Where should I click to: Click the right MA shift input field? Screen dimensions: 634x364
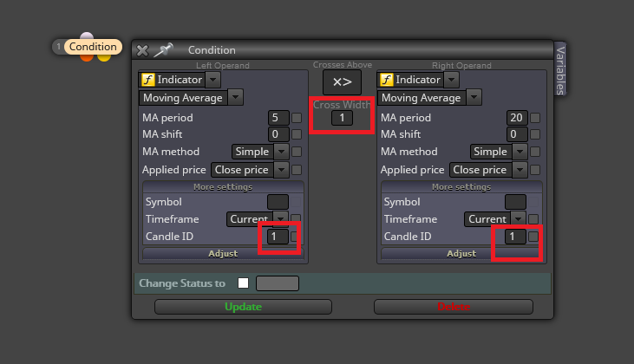click(x=517, y=134)
